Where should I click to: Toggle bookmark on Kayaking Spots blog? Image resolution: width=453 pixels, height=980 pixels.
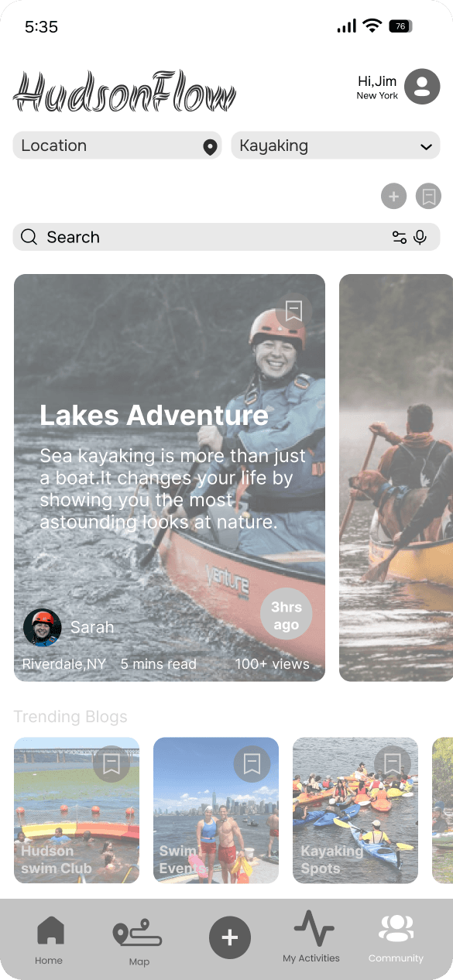(393, 765)
